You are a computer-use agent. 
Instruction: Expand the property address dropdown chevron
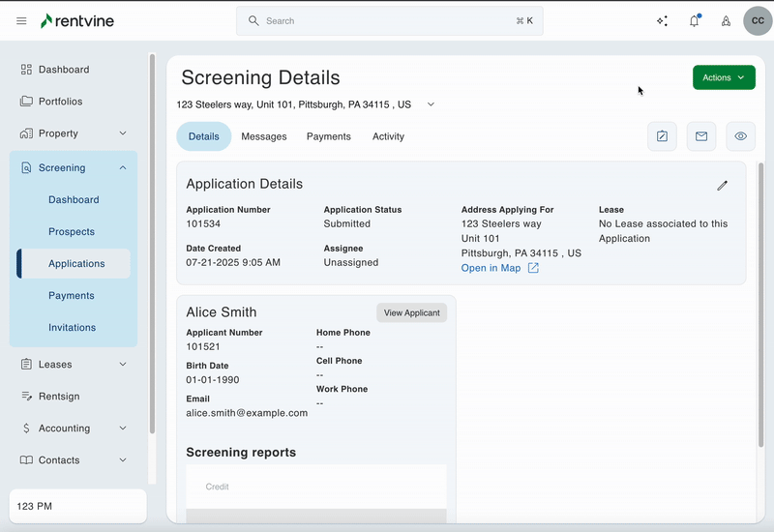pyautogui.click(x=432, y=104)
